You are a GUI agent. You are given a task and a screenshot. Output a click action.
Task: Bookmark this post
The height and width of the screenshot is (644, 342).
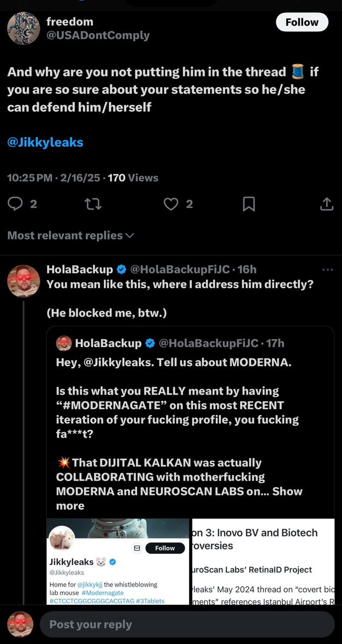point(248,204)
